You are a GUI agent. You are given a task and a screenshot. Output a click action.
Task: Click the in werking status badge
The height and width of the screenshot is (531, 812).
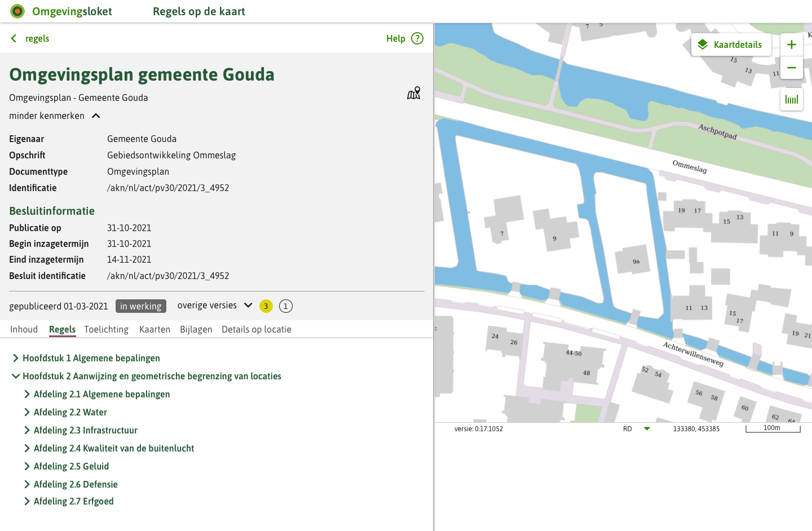click(x=141, y=306)
